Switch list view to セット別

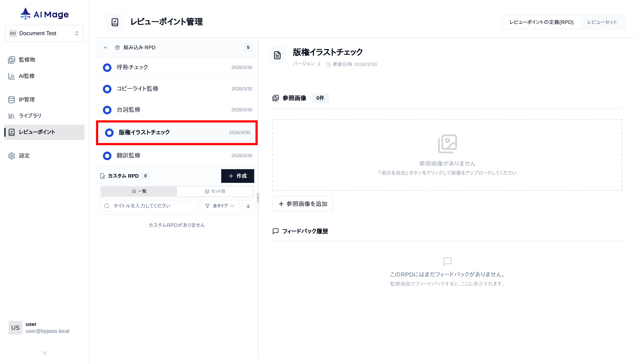[x=215, y=191]
